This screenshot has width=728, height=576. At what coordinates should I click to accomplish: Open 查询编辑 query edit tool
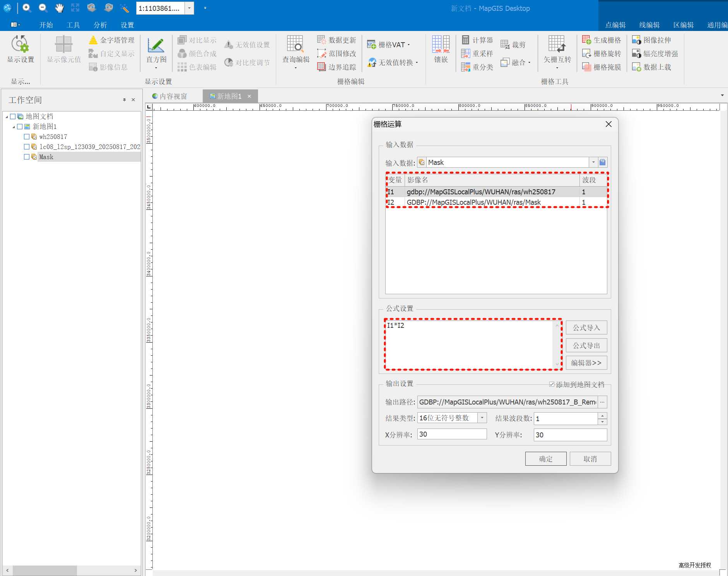pos(296,52)
